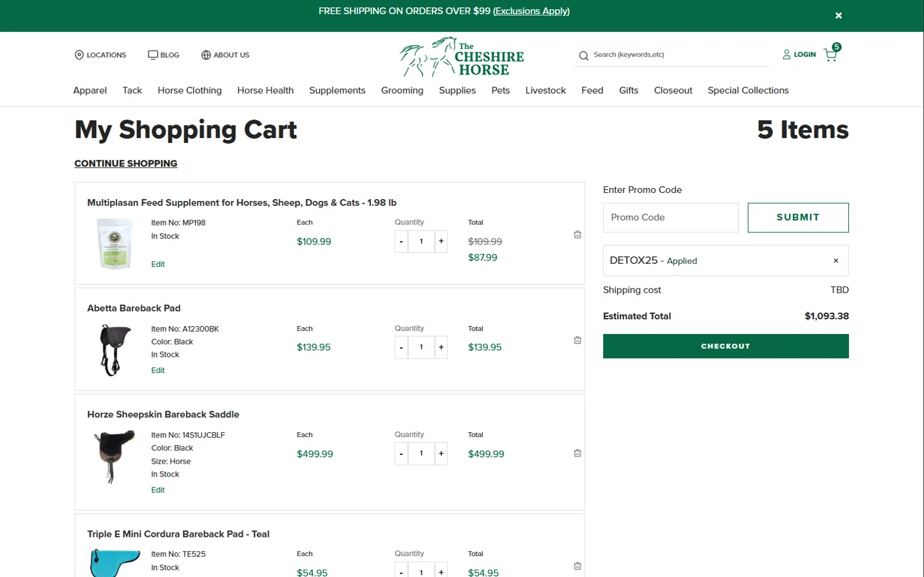924x577 pixels.
Task: Open the Tack menu
Action: (132, 90)
